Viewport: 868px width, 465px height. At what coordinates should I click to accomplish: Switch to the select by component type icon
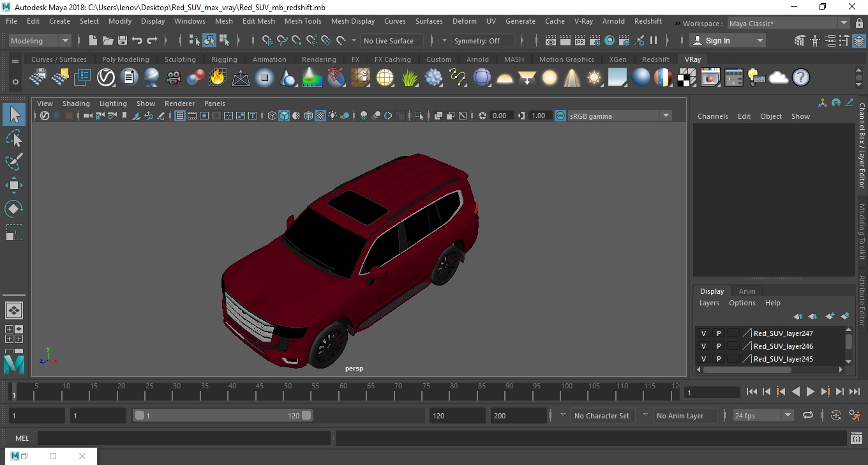tap(224, 40)
